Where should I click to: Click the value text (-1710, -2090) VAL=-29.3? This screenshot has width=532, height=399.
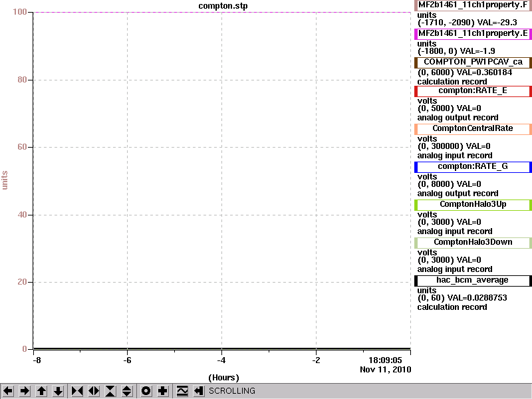click(x=467, y=23)
